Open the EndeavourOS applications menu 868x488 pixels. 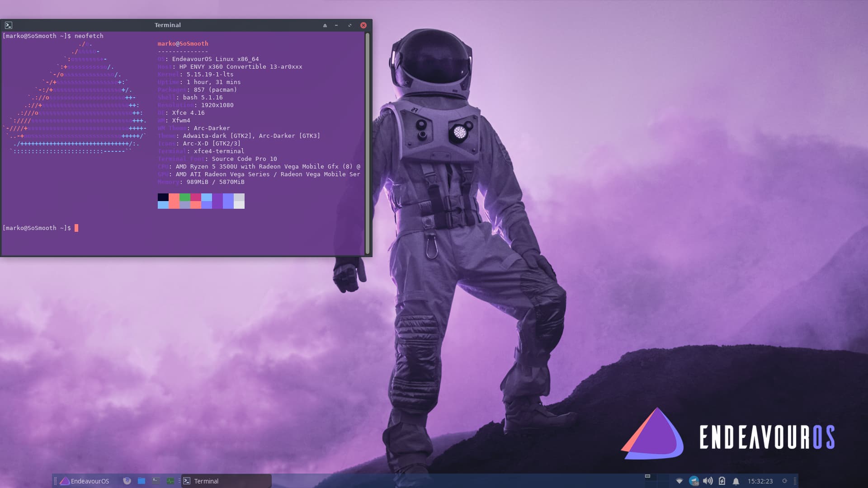pos(85,481)
